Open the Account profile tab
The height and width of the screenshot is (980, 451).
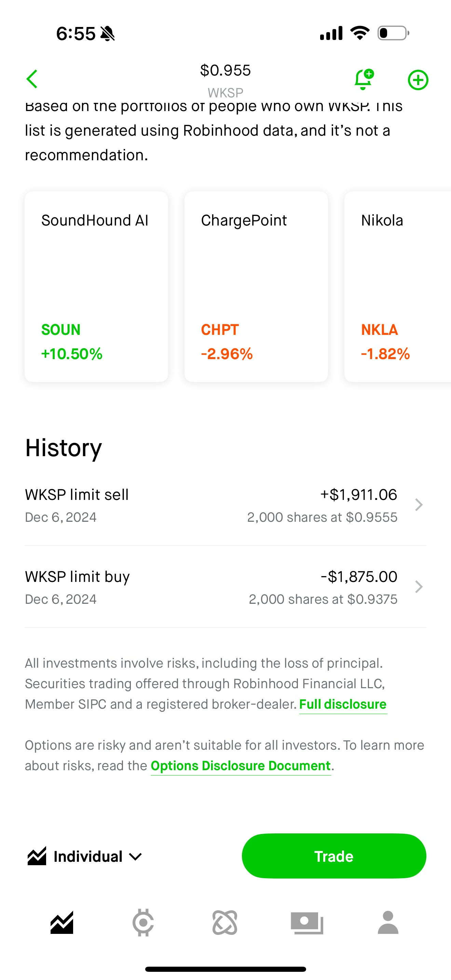pos(388,923)
